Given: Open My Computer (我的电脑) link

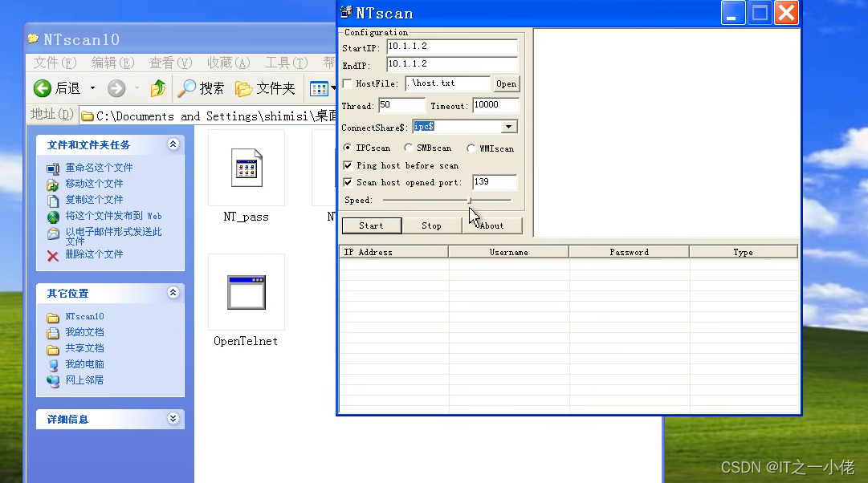Looking at the screenshot, I should click(84, 364).
